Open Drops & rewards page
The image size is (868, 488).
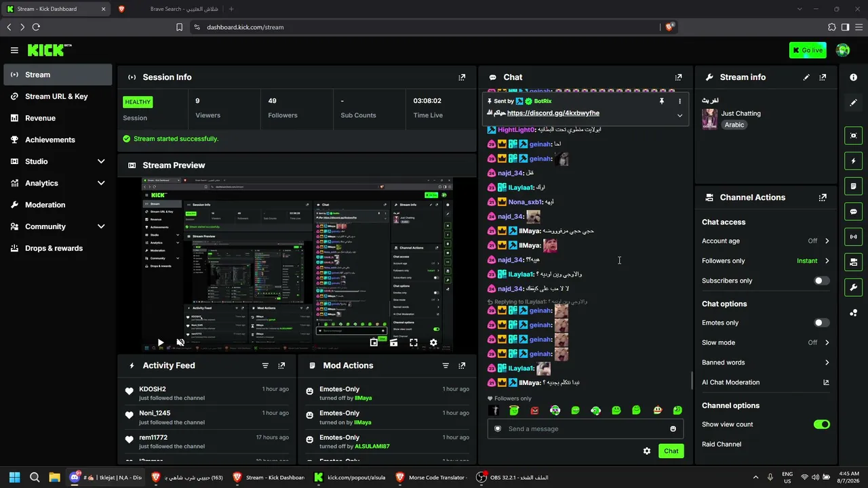(x=58, y=248)
